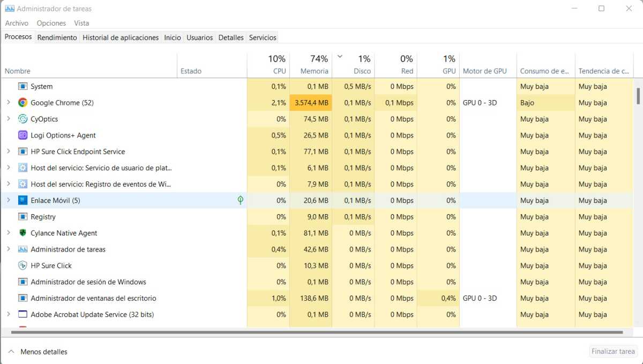The image size is (643, 364).
Task: Click the 2,1% CPU usage cell
Action: click(x=268, y=103)
